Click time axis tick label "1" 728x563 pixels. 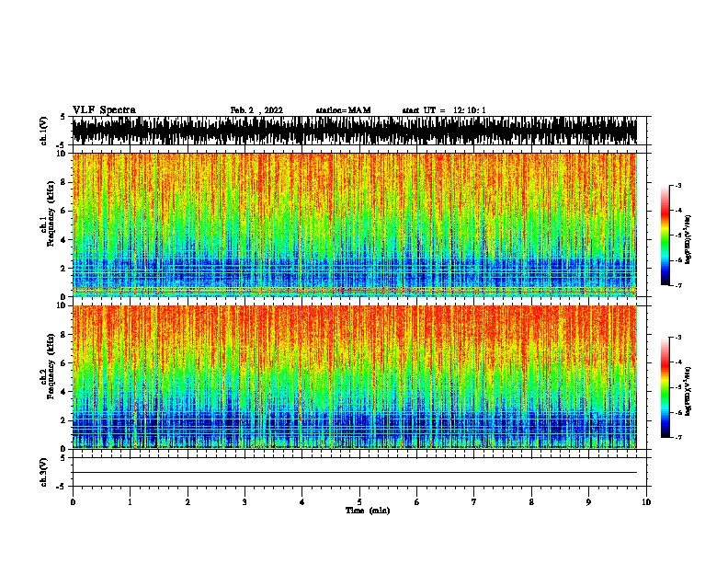130,502
